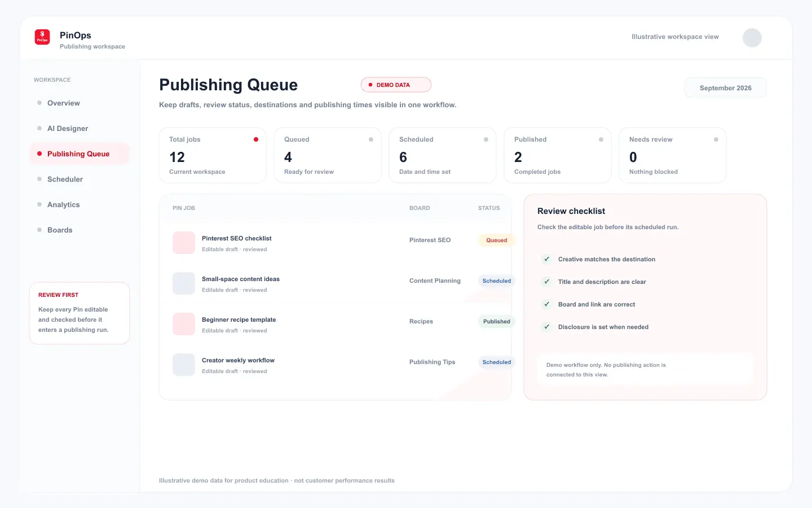812x508 pixels.
Task: Click the BOARD column header
Action: [420, 208]
